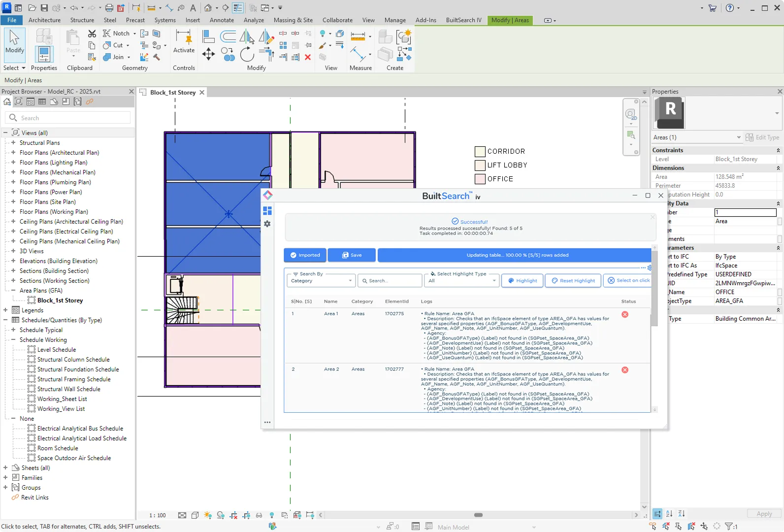Image resolution: width=784 pixels, height=532 pixels.
Task: Click the Cut to clipboard scissors icon
Action: (92, 33)
